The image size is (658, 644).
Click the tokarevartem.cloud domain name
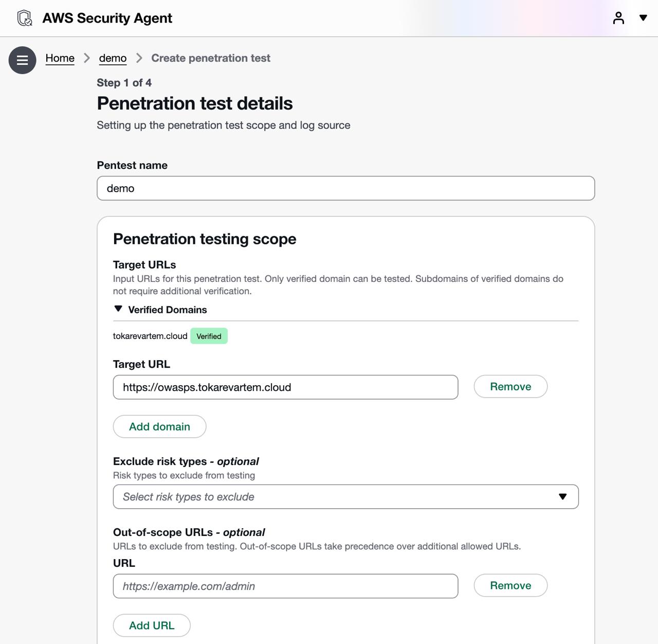click(150, 336)
